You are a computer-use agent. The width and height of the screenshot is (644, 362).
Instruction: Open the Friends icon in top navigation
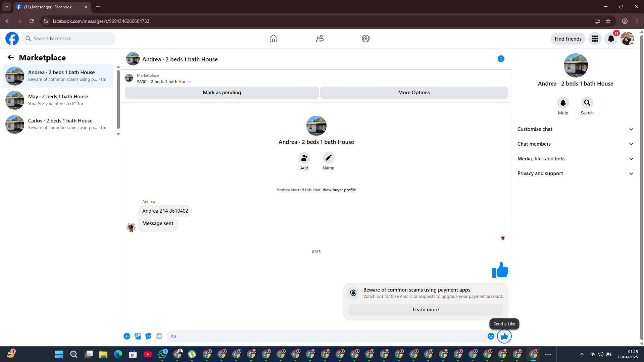pos(320,39)
